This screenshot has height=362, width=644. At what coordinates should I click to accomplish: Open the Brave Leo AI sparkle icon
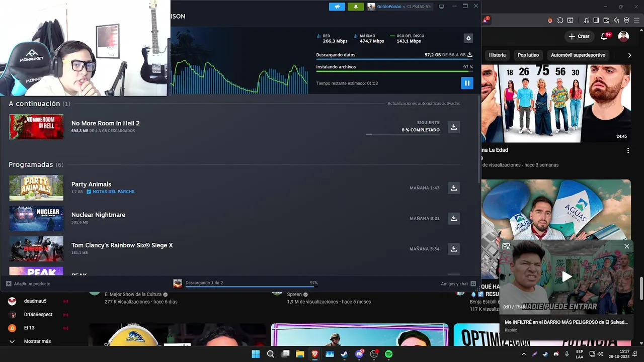(x=616, y=20)
